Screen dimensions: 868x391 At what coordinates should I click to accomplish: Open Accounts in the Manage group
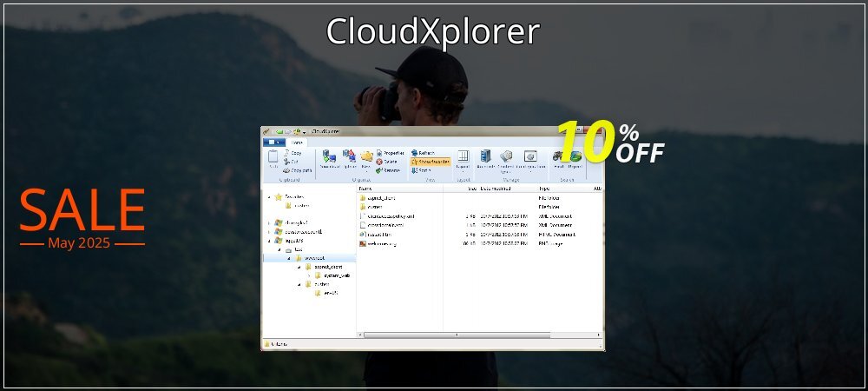click(x=485, y=160)
